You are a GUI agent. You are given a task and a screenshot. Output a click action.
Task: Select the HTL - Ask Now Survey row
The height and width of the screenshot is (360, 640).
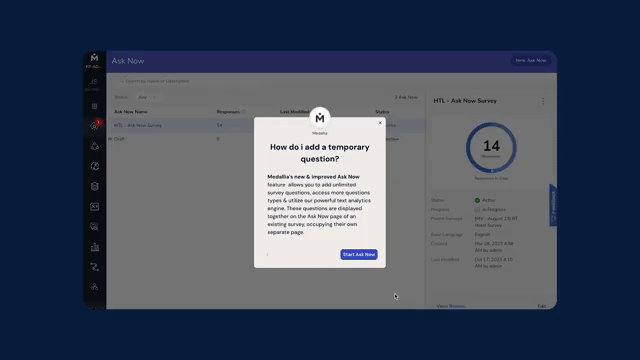(265, 125)
